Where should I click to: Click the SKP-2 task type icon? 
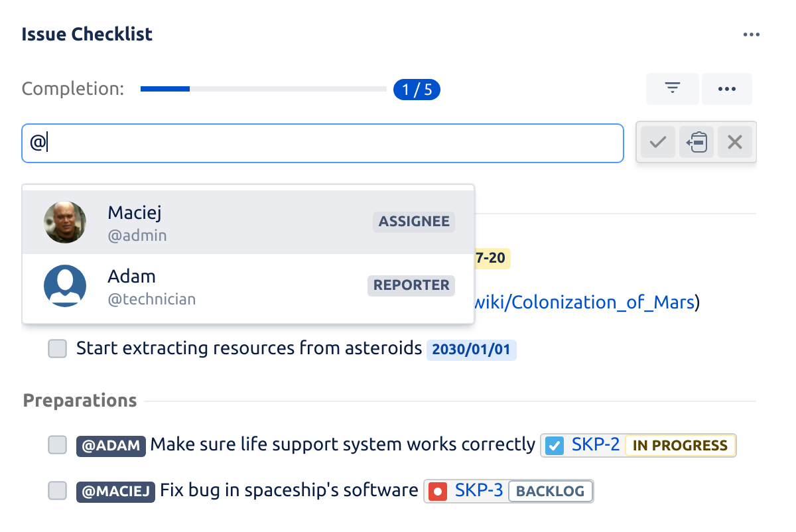coord(554,446)
